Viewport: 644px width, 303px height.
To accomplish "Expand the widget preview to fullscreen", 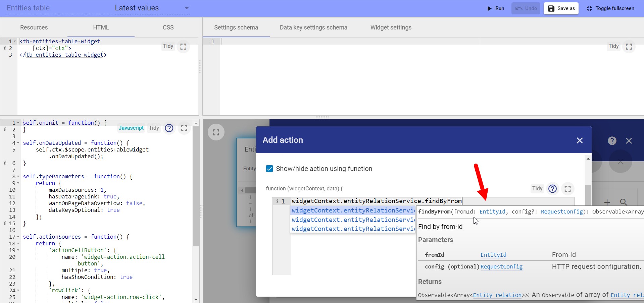I will pyautogui.click(x=216, y=132).
